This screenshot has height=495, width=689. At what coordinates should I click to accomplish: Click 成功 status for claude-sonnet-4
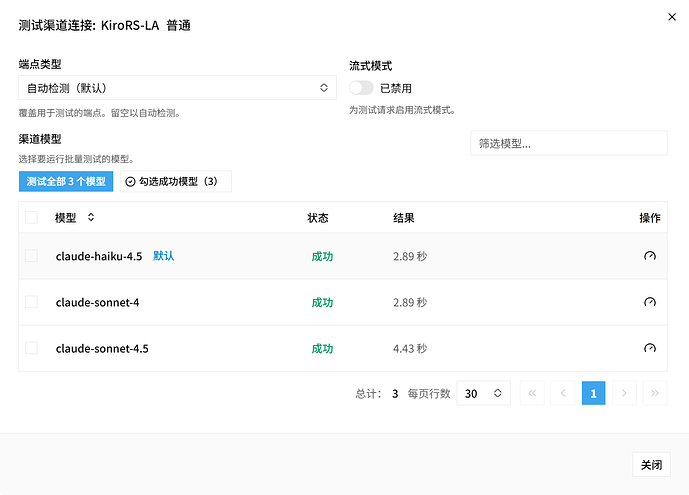(x=322, y=303)
